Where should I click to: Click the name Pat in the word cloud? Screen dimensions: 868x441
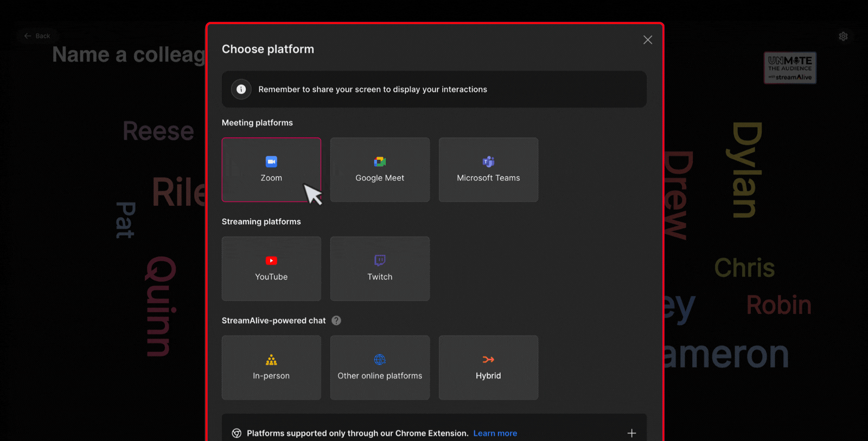[125, 220]
